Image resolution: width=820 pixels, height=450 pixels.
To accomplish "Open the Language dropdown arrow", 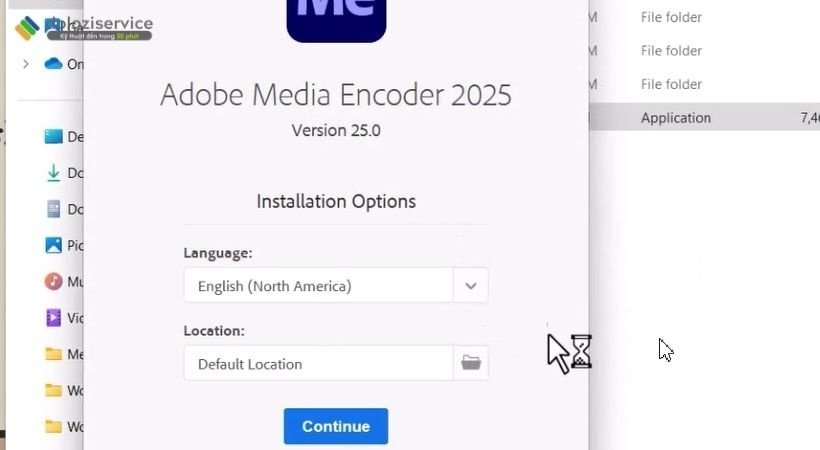I will [471, 286].
